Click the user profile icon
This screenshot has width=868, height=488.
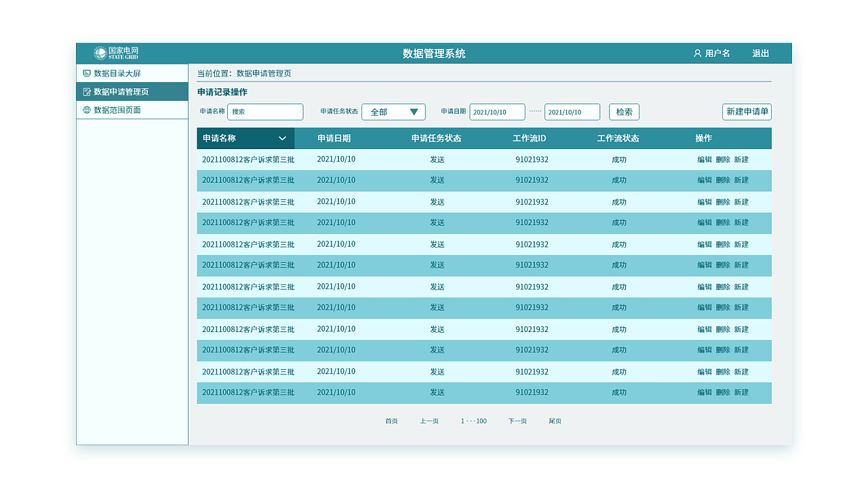697,54
